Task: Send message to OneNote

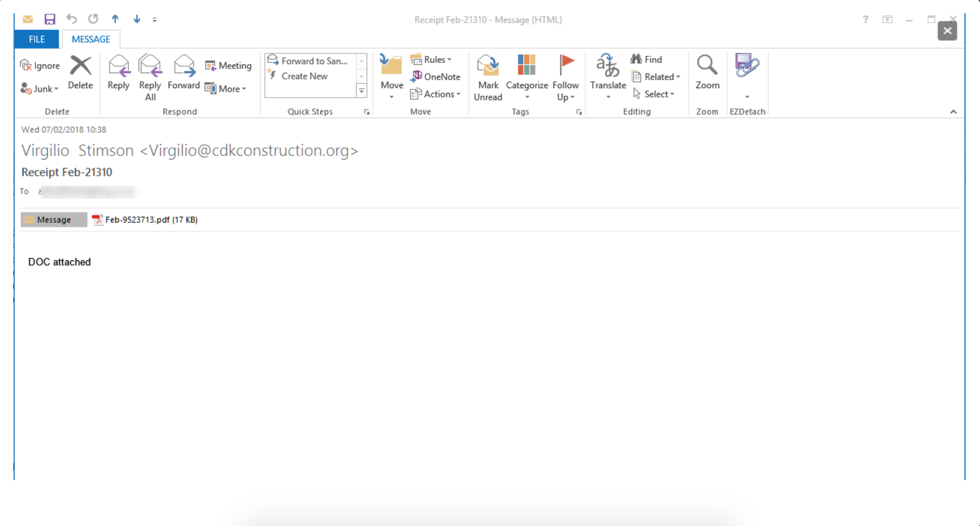Action: pos(435,76)
